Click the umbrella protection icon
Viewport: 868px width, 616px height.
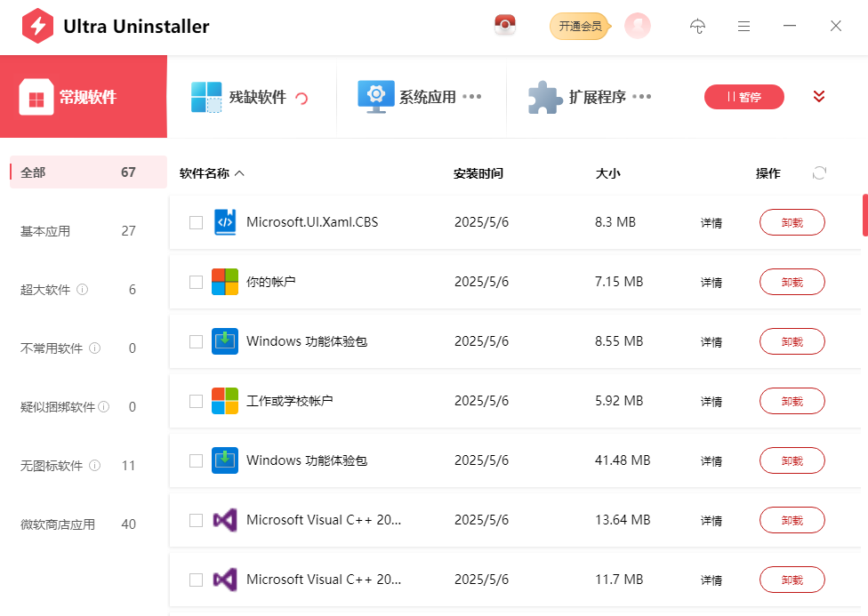coord(697,26)
